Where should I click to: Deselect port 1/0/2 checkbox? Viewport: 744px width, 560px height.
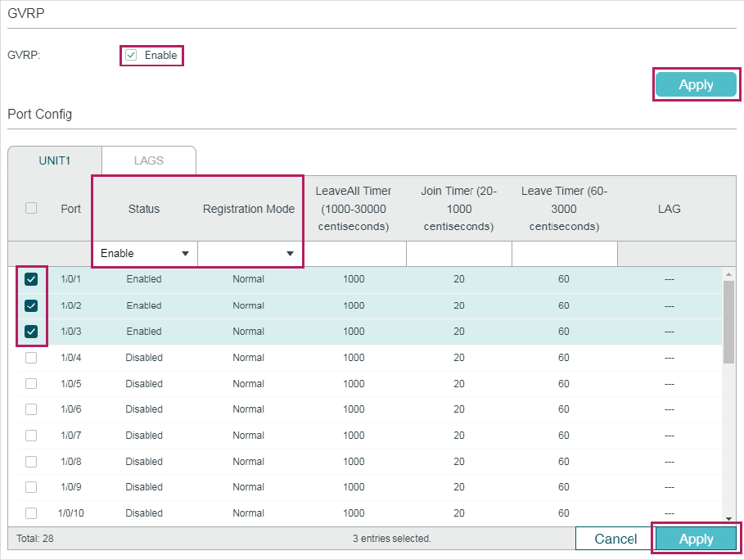(31, 305)
